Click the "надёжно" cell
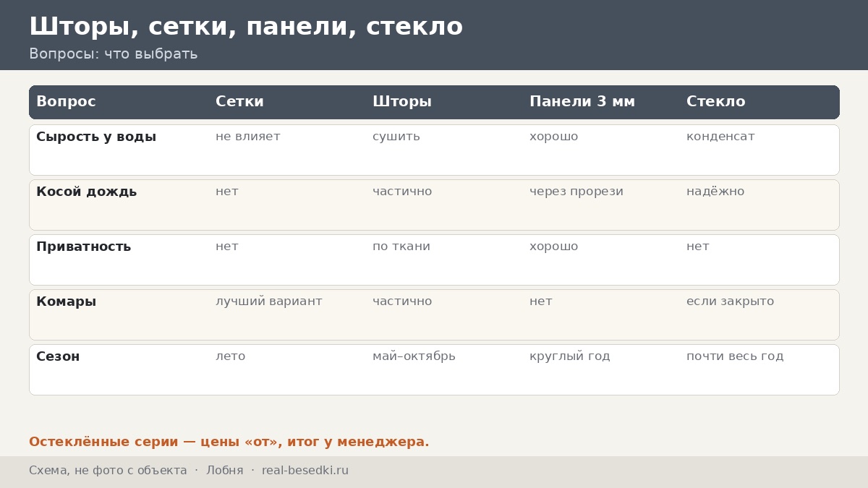The image size is (868, 488). pos(715,192)
